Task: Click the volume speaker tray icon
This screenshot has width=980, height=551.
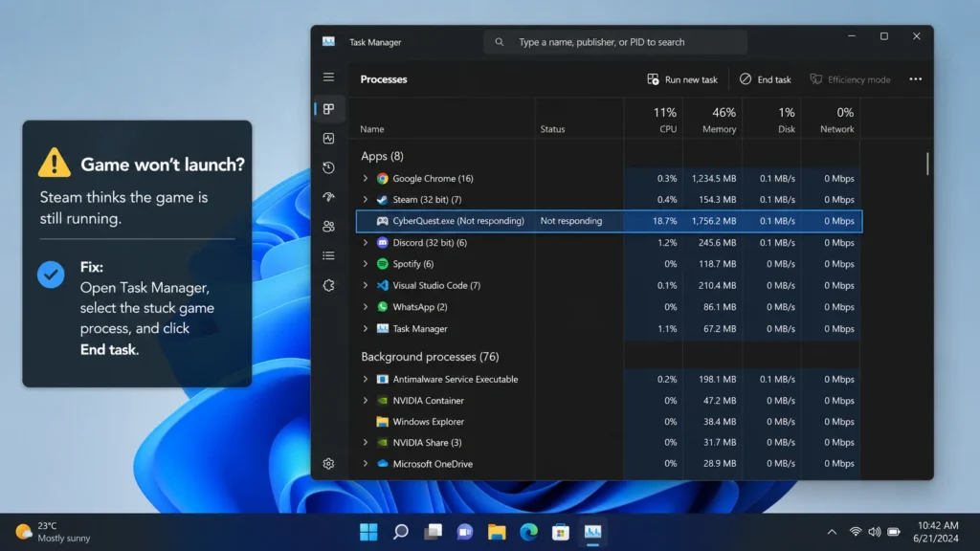Action: [874, 532]
